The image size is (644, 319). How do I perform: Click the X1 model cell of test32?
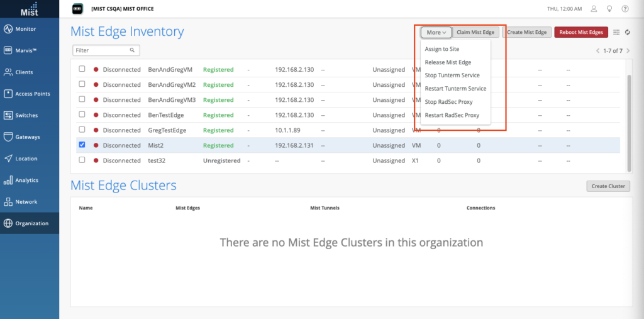coord(415,160)
